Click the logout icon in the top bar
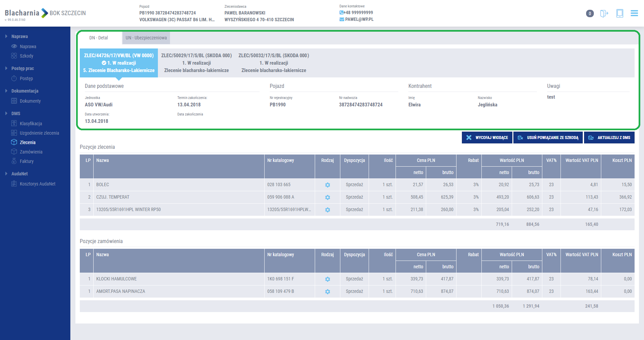The image size is (644, 340). coord(604,13)
